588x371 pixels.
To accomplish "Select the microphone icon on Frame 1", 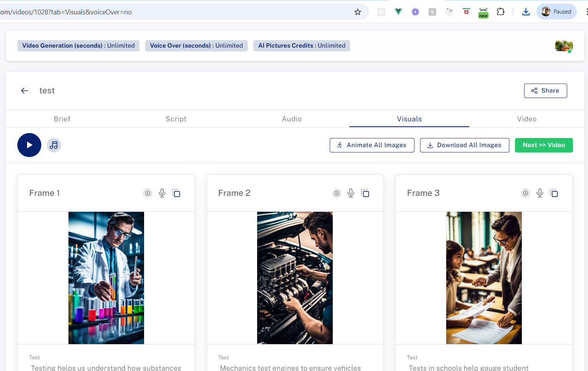I will (162, 193).
